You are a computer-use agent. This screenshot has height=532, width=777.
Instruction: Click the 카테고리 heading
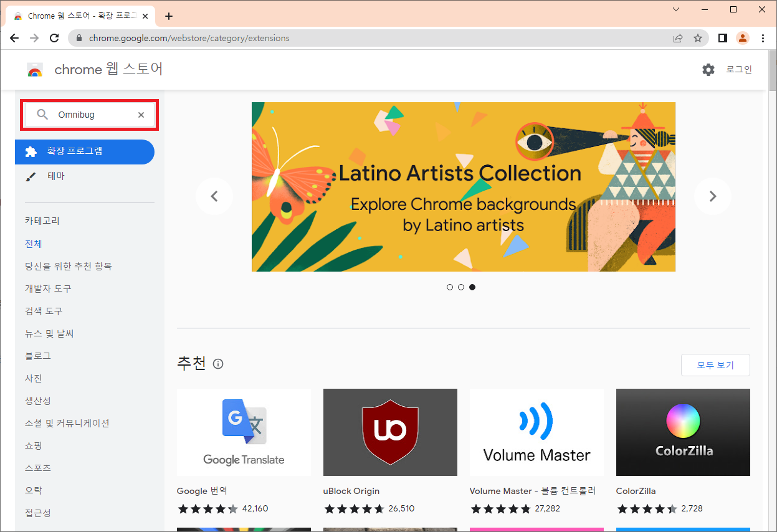(42, 221)
